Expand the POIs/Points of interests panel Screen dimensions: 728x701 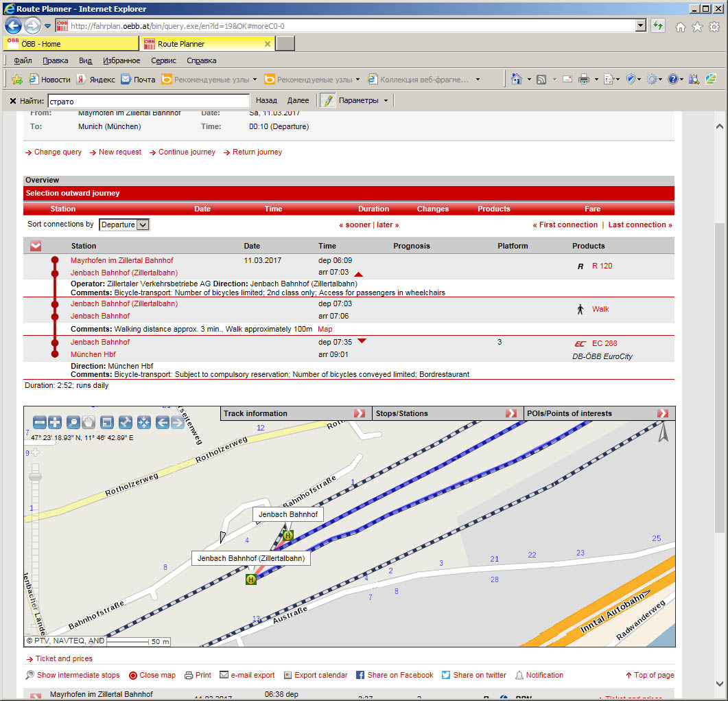tap(663, 413)
